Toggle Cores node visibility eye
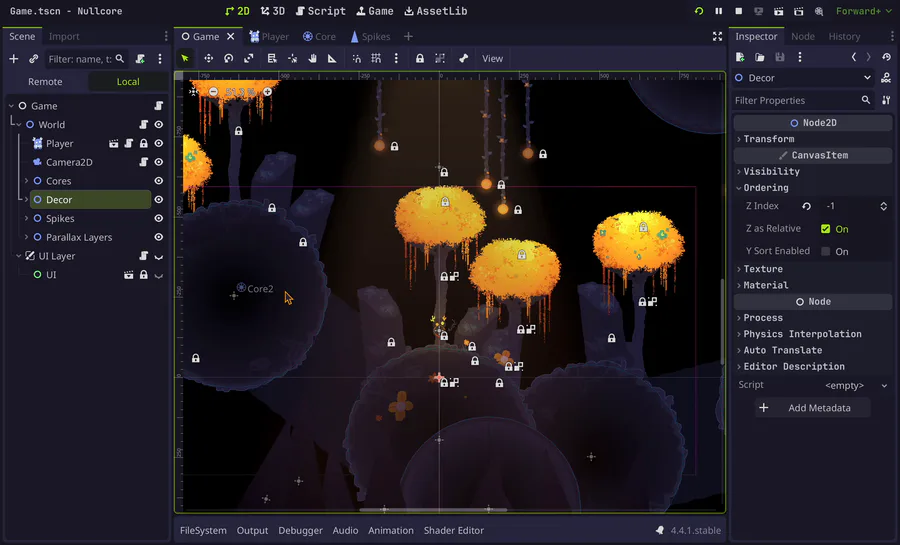The height and width of the screenshot is (545, 900). 158,181
